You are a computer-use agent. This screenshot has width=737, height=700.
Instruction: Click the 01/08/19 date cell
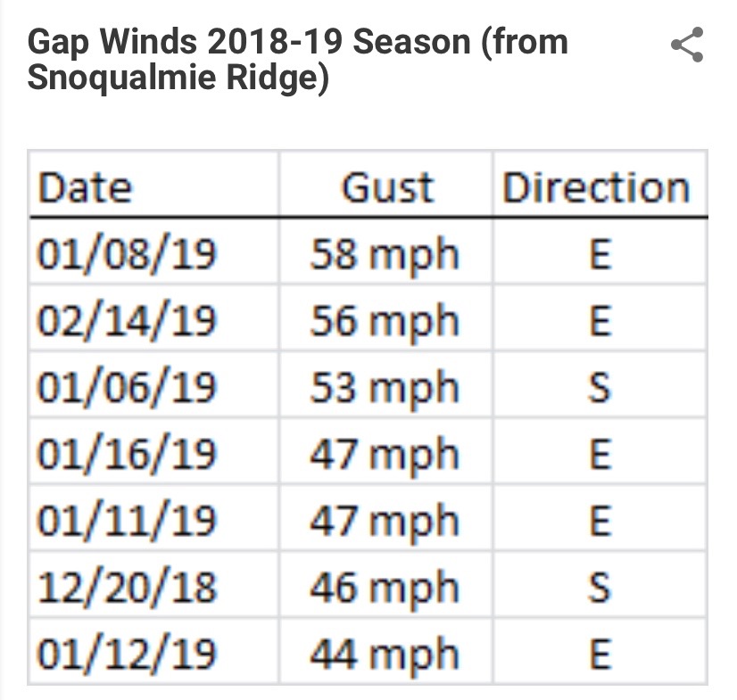pos(127,254)
